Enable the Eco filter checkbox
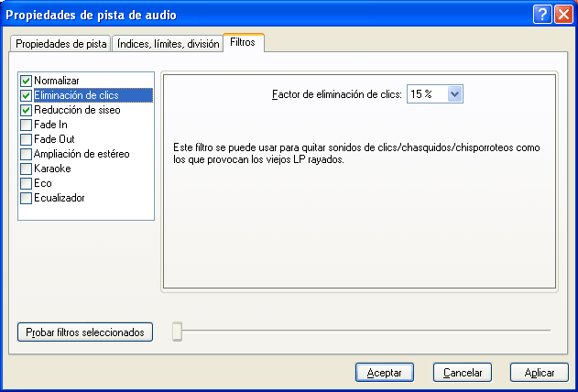Image resolution: width=578 pixels, height=392 pixels. [27, 183]
